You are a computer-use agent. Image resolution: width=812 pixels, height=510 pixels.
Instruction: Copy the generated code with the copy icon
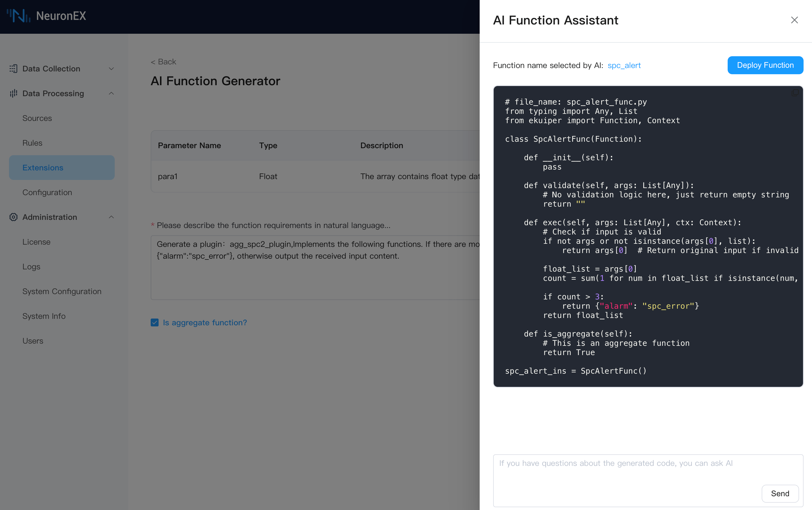click(795, 93)
